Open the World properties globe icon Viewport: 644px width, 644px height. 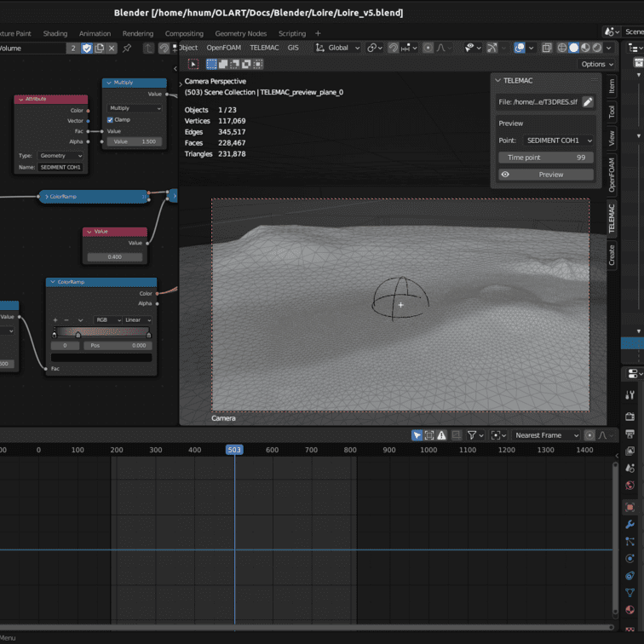click(x=630, y=486)
